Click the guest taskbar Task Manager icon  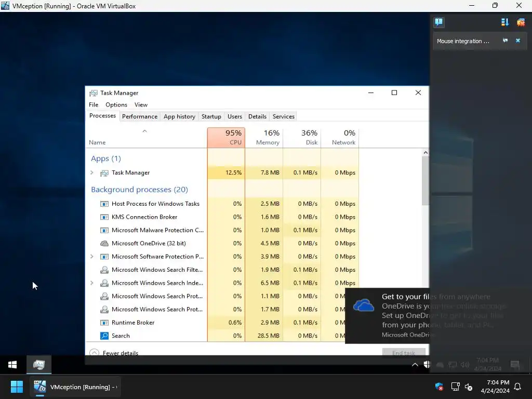[x=39, y=365]
